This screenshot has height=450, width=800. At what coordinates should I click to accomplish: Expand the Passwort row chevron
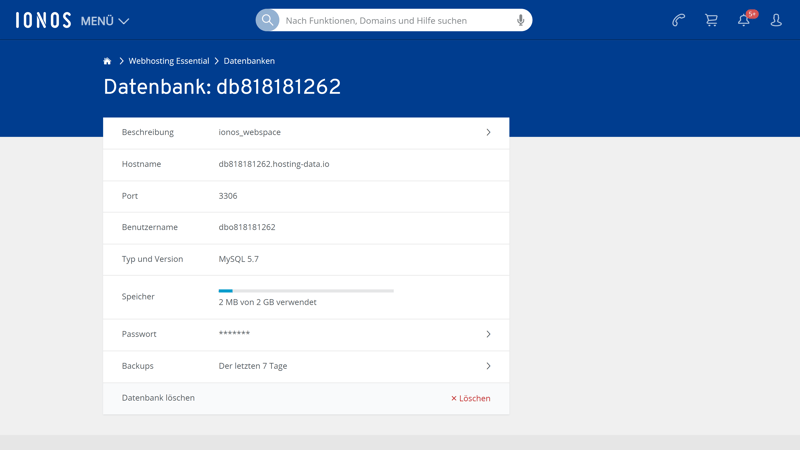pyautogui.click(x=488, y=334)
